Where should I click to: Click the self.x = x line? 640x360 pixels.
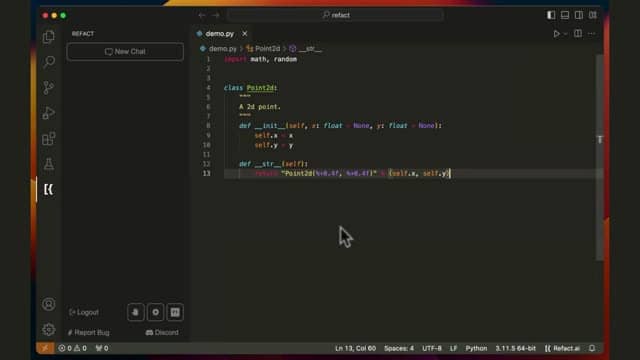click(x=273, y=136)
